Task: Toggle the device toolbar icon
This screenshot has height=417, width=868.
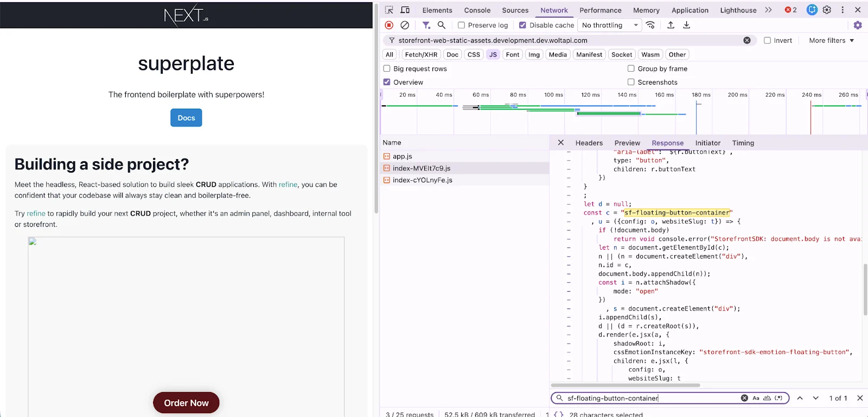Action: [x=405, y=10]
